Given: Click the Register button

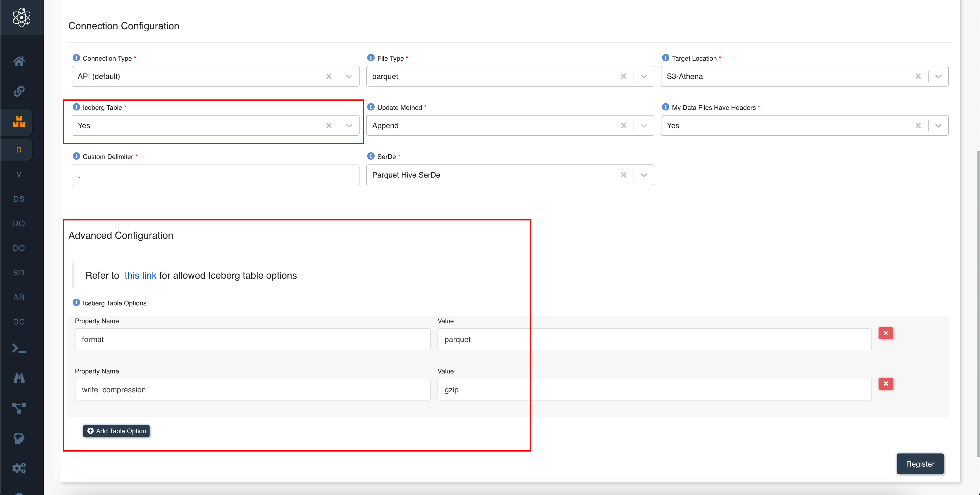Looking at the screenshot, I should click(x=920, y=464).
